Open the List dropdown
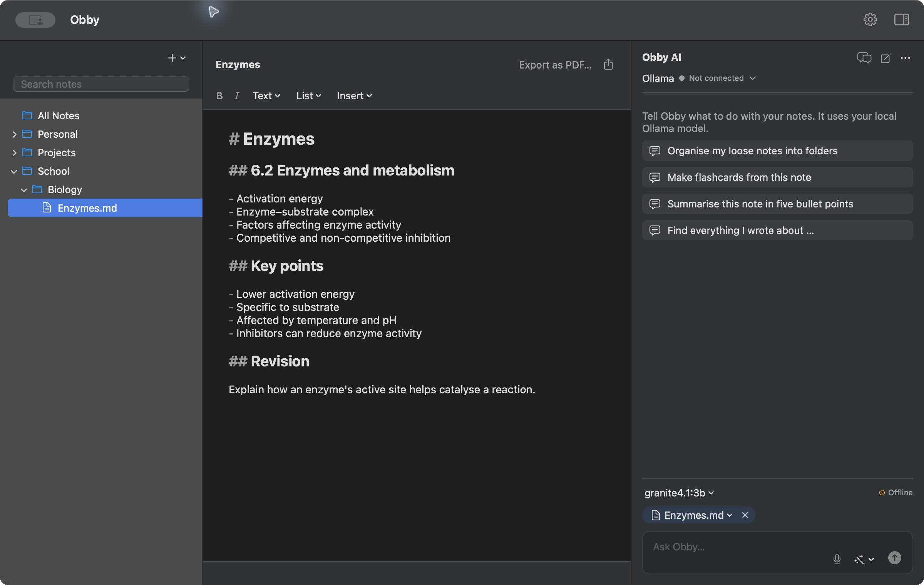Viewport: 924px width, 585px height. click(309, 96)
